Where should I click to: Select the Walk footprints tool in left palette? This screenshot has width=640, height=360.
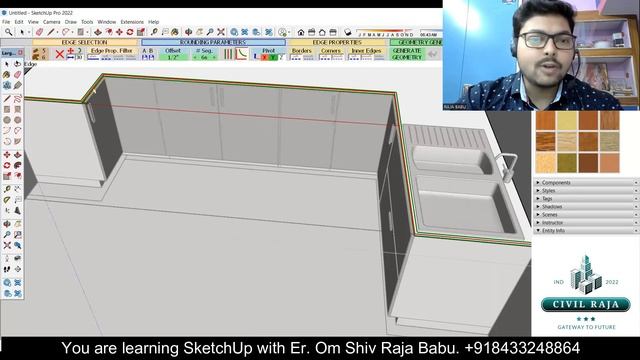7,269
